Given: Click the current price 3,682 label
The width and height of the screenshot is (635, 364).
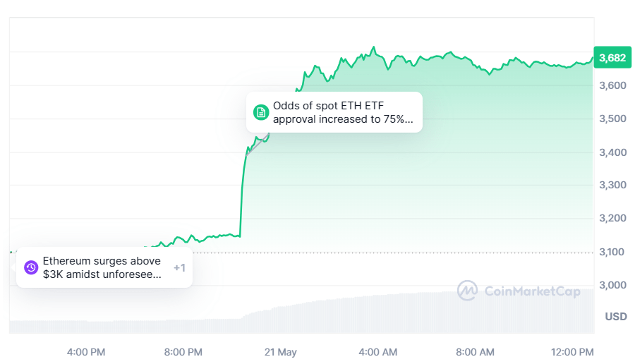Looking at the screenshot, I should click(x=611, y=58).
